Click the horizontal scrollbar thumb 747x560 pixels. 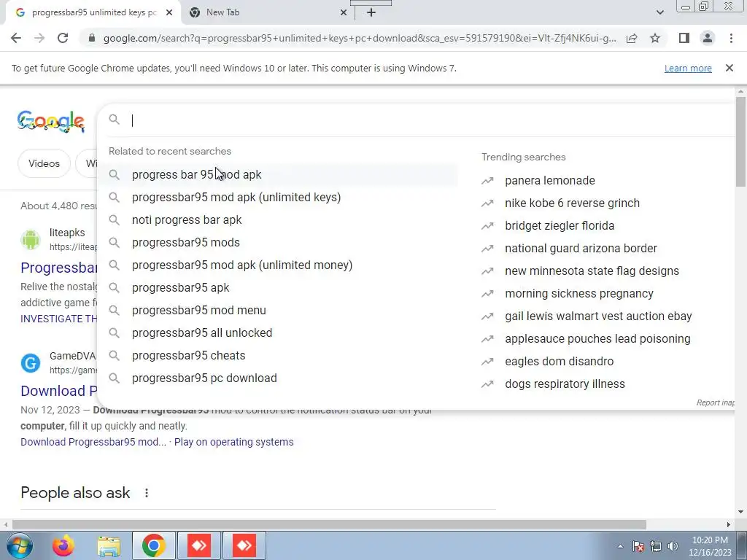tap(329, 525)
